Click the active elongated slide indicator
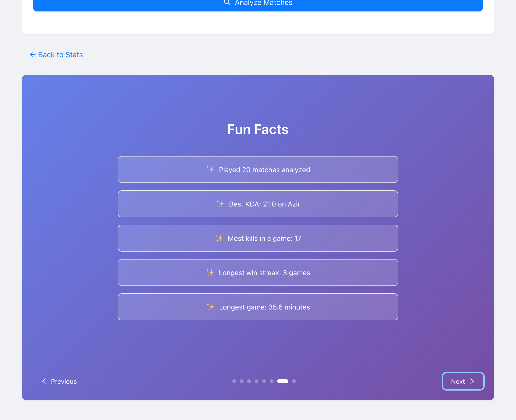This screenshot has height=420, width=516. point(283,381)
